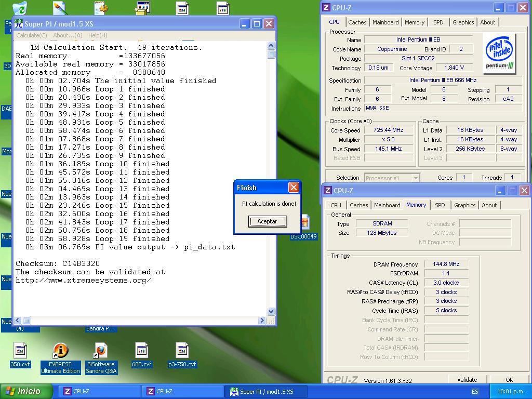Click the Coppermine code name field
Image resolution: width=532 pixels, height=399 pixels.
coord(392,49)
